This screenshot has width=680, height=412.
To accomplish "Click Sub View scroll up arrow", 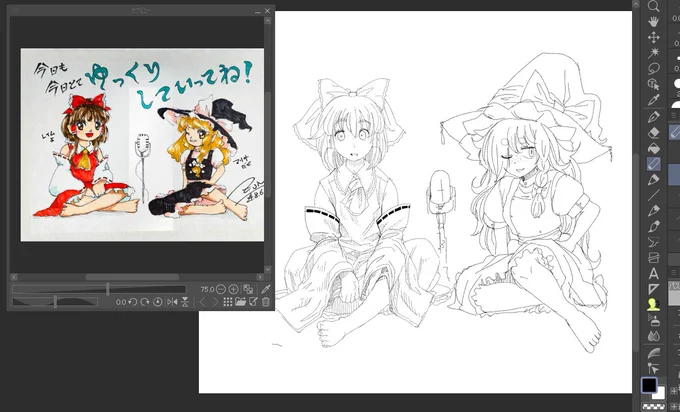I will pos(268,20).
